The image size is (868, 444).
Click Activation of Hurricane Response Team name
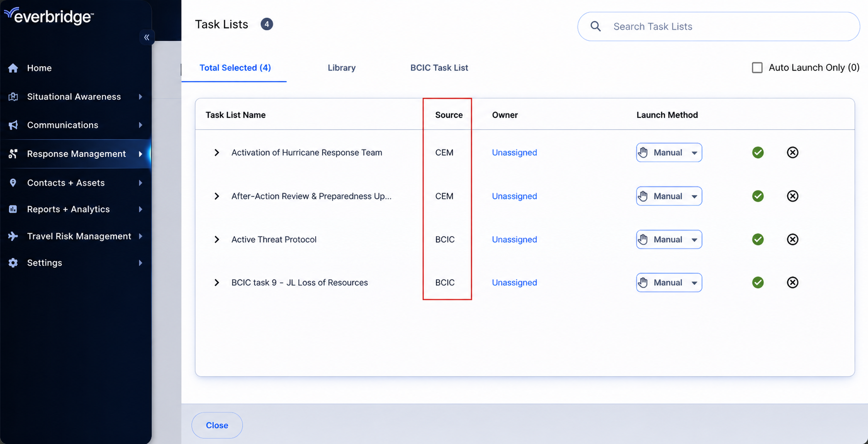pos(307,152)
